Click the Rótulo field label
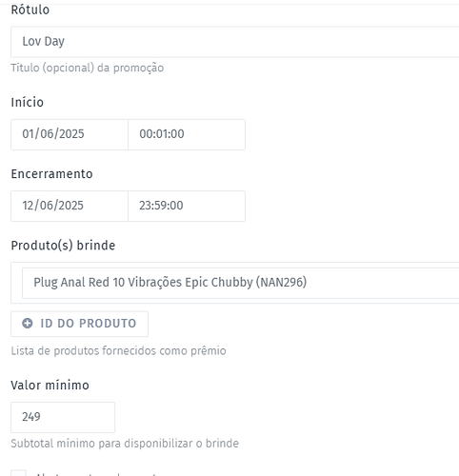The height and width of the screenshot is (476, 459). point(30,10)
